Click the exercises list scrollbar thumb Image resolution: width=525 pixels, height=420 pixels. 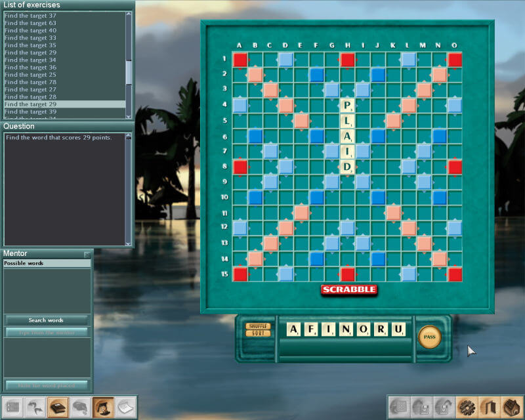click(129, 72)
